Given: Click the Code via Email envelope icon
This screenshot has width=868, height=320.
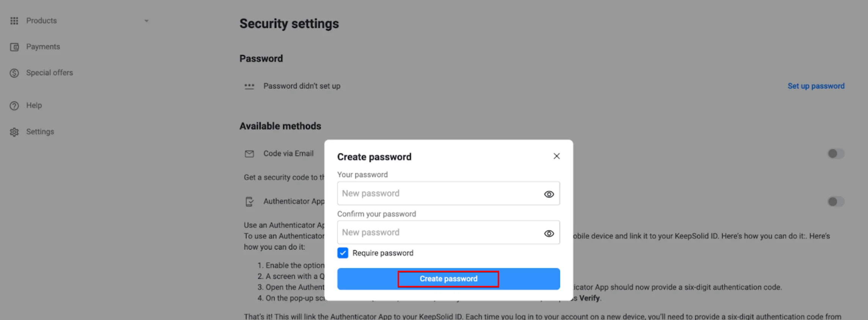Looking at the screenshot, I should pos(249,154).
